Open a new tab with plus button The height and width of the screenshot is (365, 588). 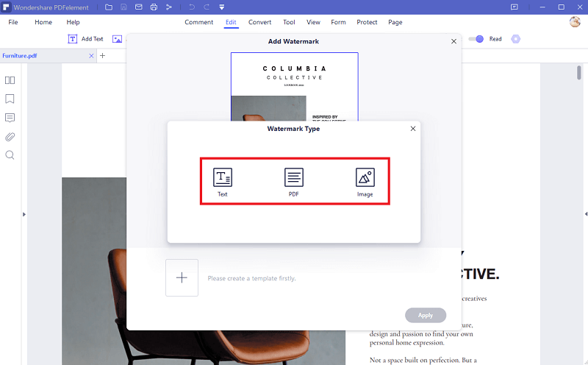(x=102, y=56)
